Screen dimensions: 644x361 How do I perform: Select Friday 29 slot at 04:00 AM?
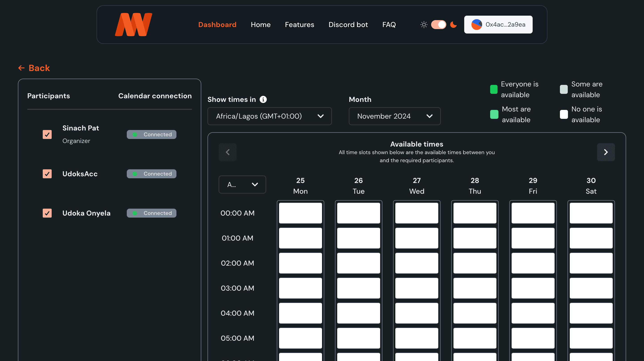[x=533, y=313]
